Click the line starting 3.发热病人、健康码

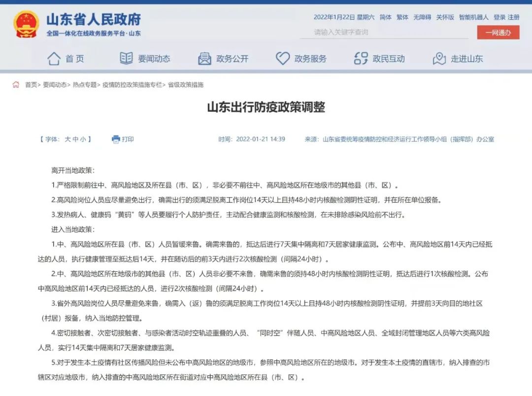click(229, 215)
